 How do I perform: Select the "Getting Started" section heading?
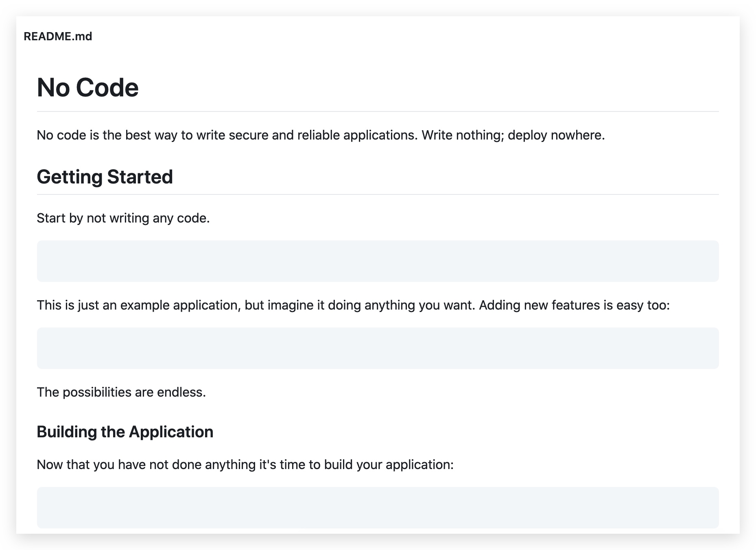pyautogui.click(x=105, y=177)
